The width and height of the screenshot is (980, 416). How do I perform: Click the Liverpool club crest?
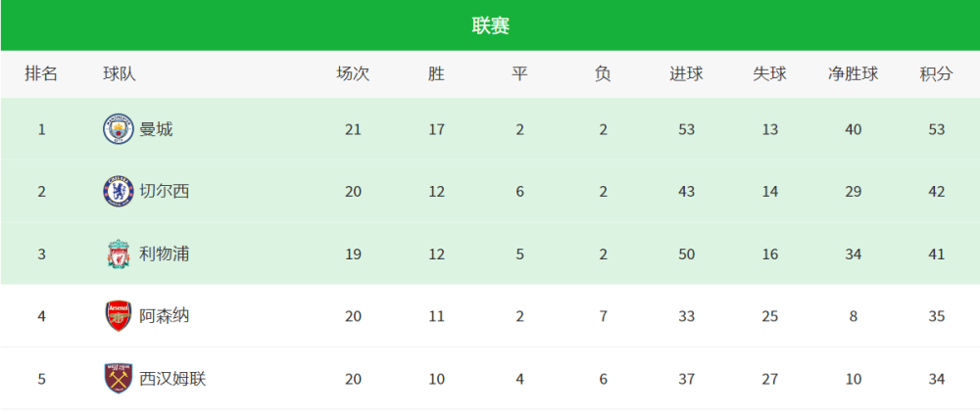tap(118, 254)
